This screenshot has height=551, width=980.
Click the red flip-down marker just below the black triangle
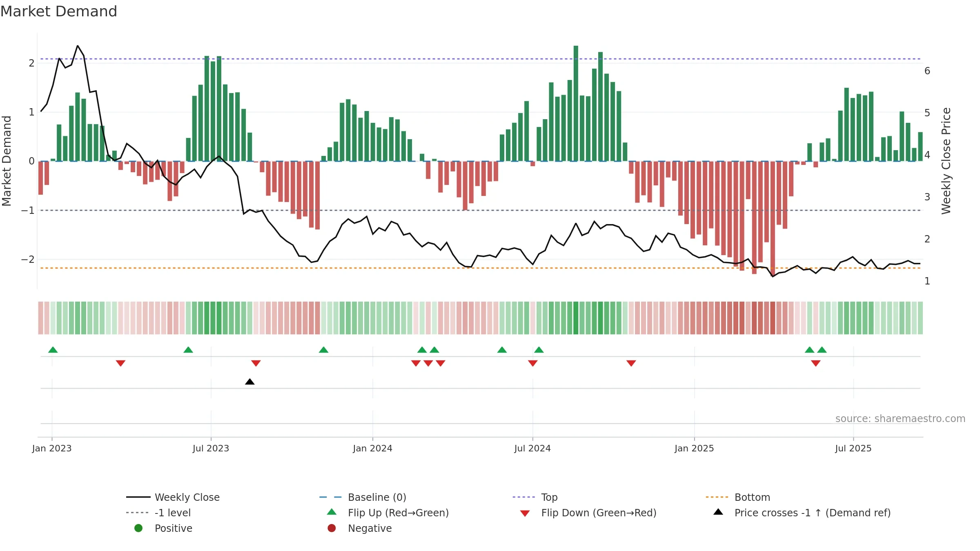click(x=256, y=363)
